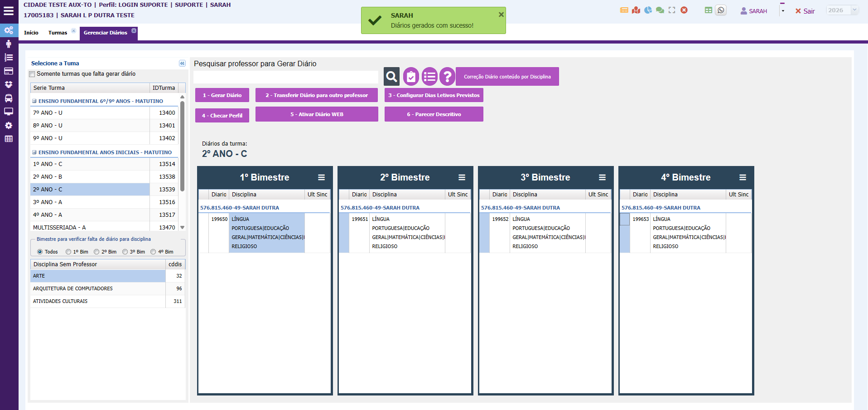This screenshot has height=410, width=868.
Task: Click the '1 - Gerar Diário' button
Action: (x=222, y=95)
